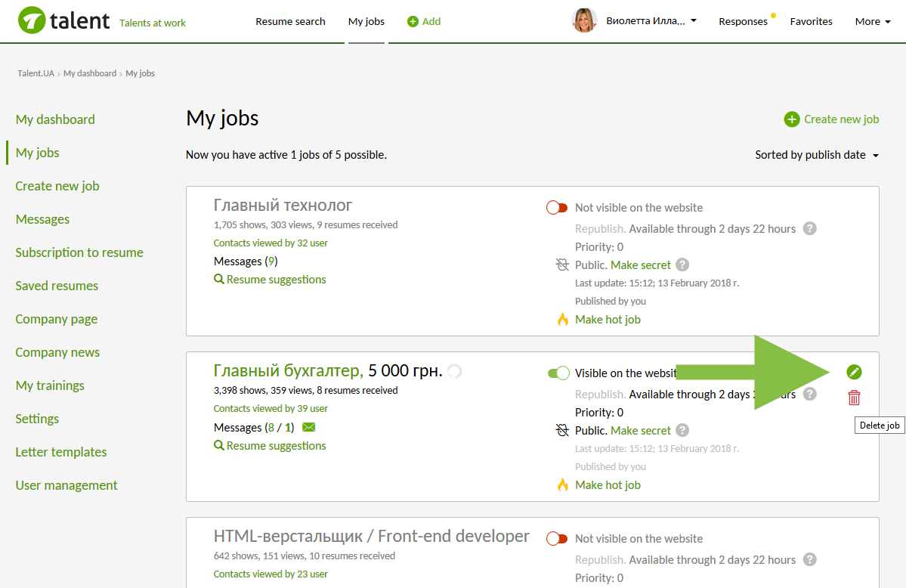Enable visibility for Главный технолог job
906x588 pixels.
pos(557,208)
